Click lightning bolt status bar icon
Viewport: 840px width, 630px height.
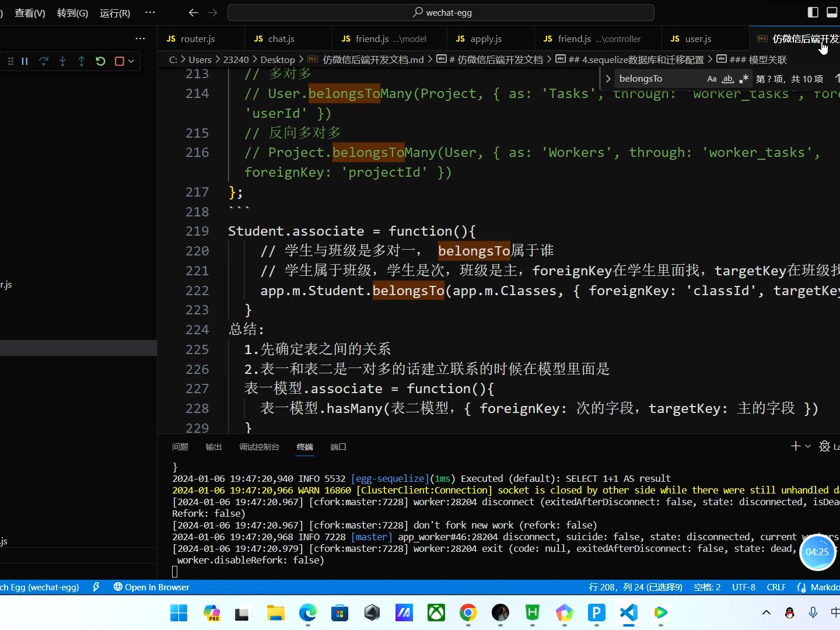point(96,587)
